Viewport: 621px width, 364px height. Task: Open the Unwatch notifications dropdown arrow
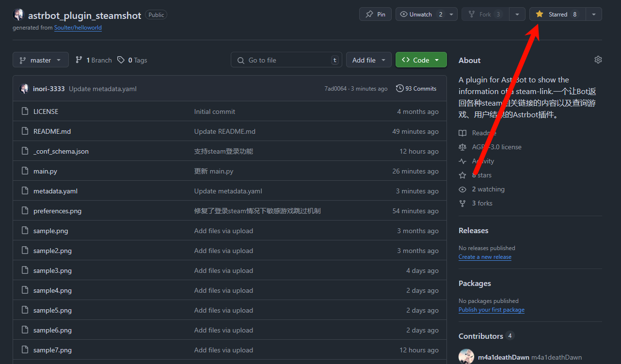point(452,14)
